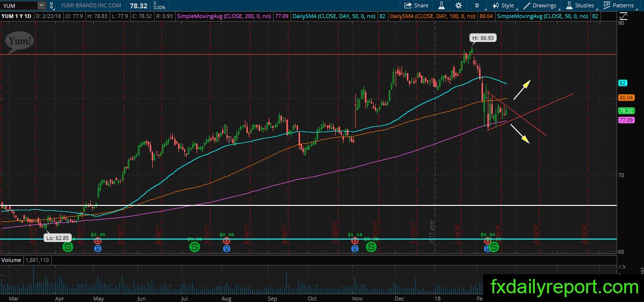Viewport: 644px width, 302px height.
Task: Open the flask (thinkScript lab) icon
Action: coord(441,5)
